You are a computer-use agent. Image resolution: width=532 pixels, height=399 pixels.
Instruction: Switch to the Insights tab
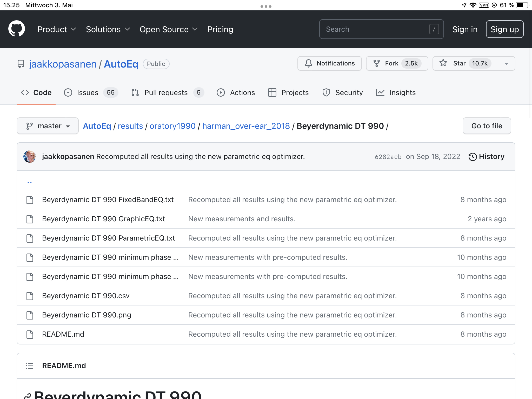[396, 92]
